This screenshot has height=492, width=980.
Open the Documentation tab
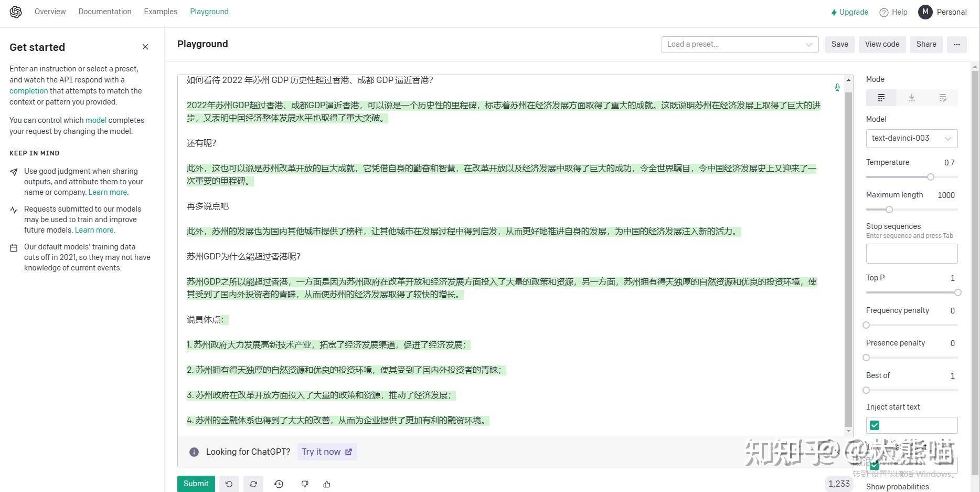click(105, 12)
